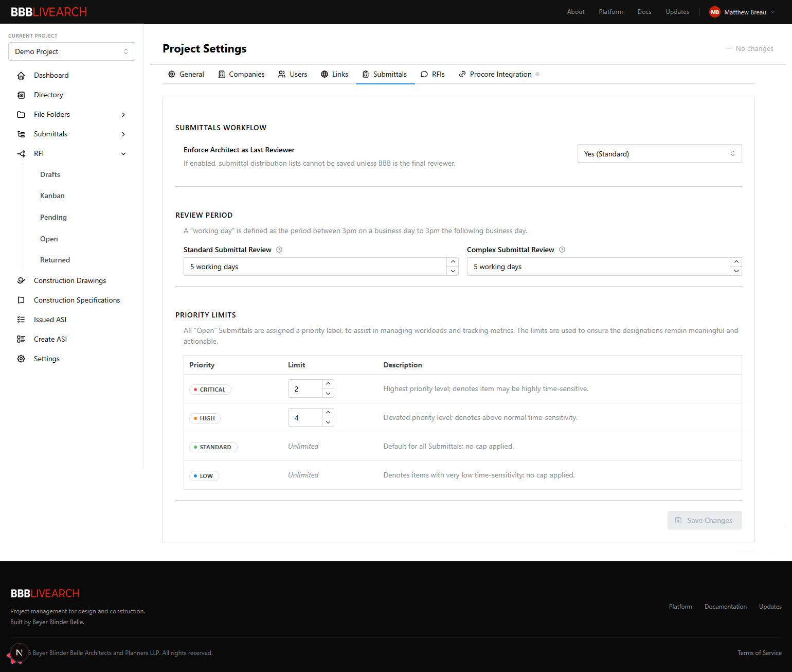Open the RFI Kanban sidebar item

52,196
